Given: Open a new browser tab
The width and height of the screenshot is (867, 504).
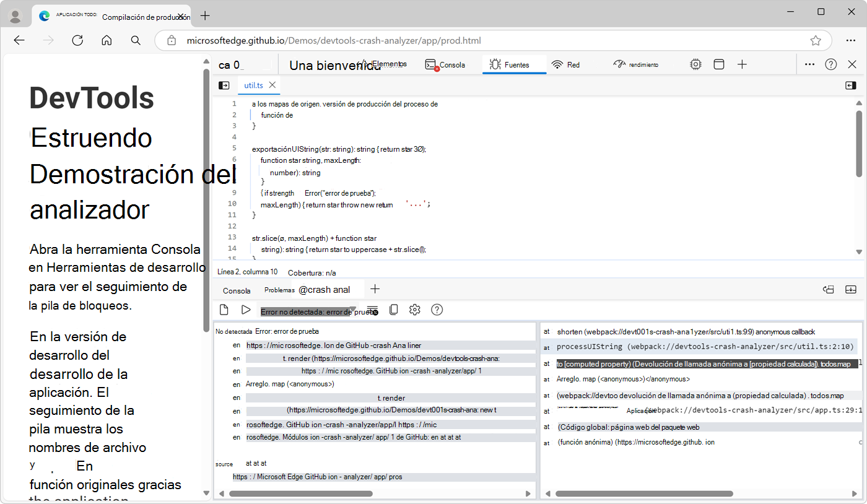Looking at the screenshot, I should 205,16.
